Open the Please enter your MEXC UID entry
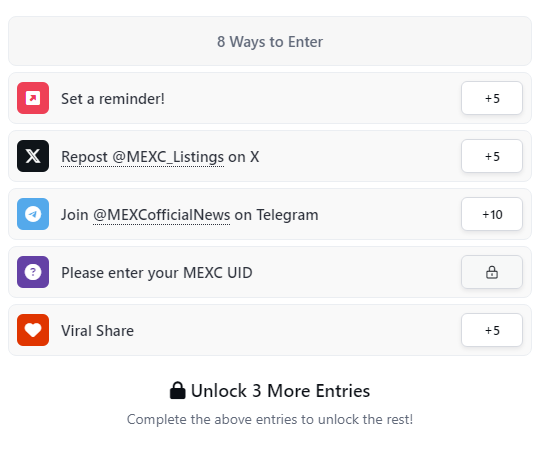Screen dimensions: 540x451 click(270, 272)
